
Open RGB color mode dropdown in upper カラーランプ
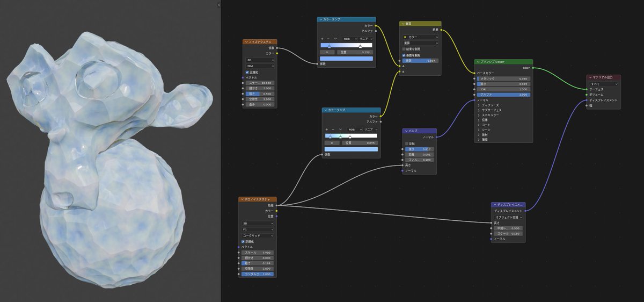pyautogui.click(x=350, y=39)
